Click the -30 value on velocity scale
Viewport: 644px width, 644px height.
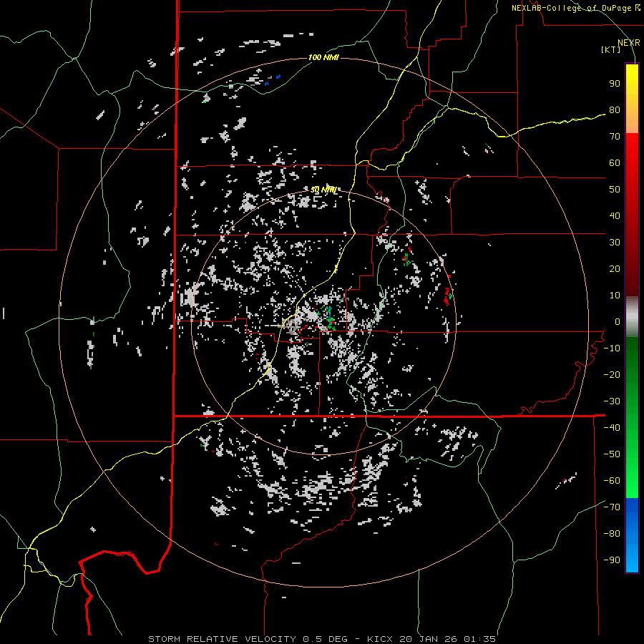pyautogui.click(x=612, y=401)
